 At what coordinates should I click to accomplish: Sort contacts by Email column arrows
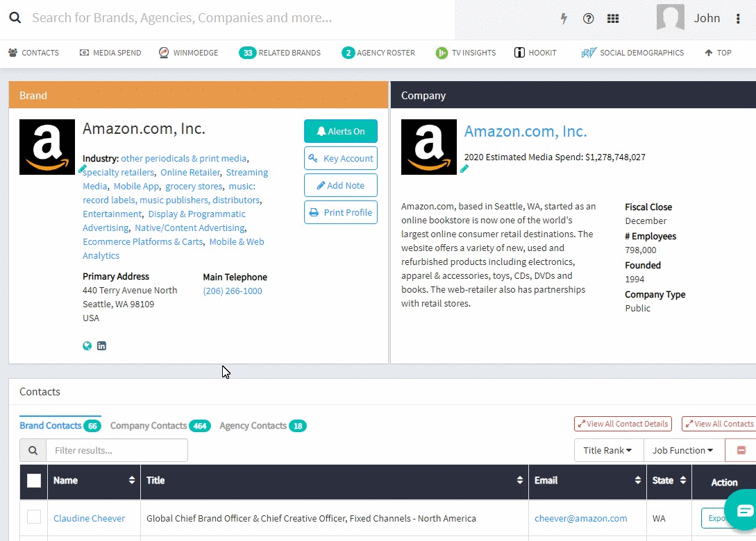coord(638,480)
